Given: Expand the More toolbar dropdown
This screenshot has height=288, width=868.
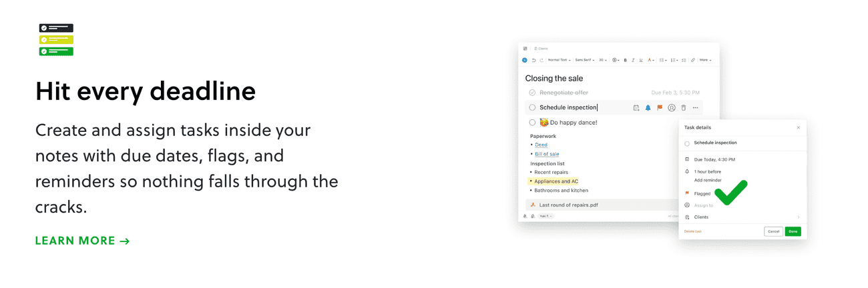Looking at the screenshot, I should tap(705, 60).
